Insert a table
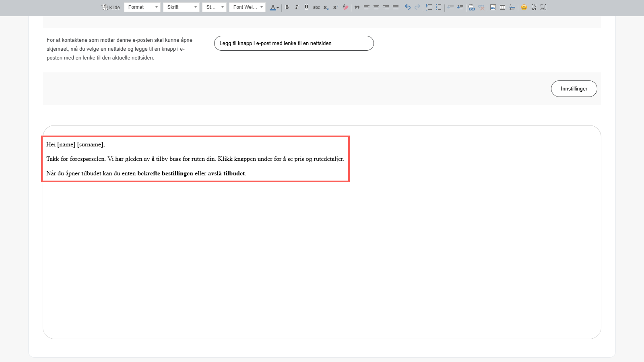644x362 pixels. 503,7
